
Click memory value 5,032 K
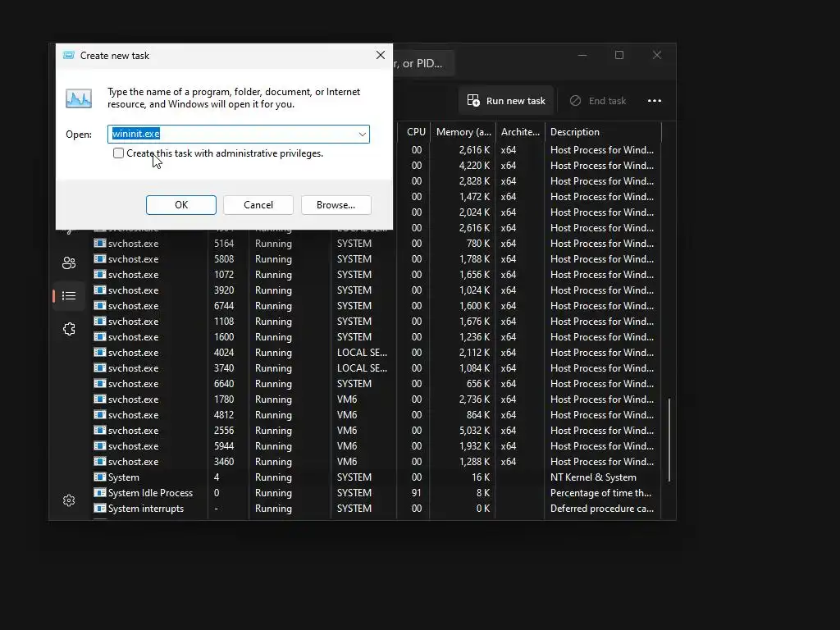(x=474, y=431)
